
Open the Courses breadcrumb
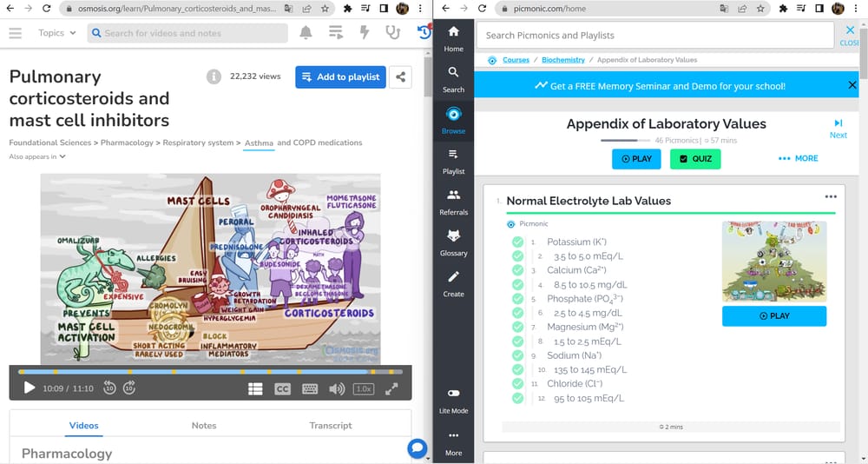[x=516, y=60]
